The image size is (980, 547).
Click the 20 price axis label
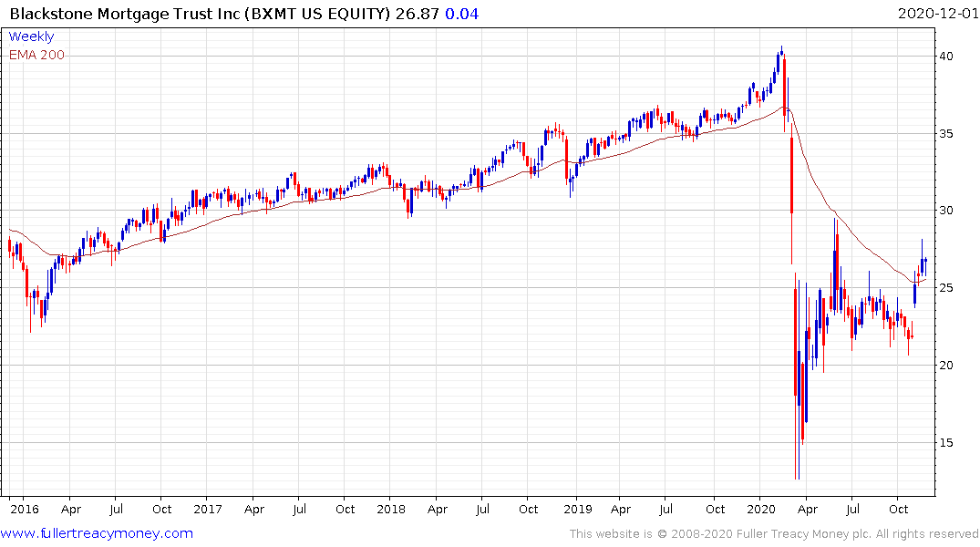[x=946, y=366]
